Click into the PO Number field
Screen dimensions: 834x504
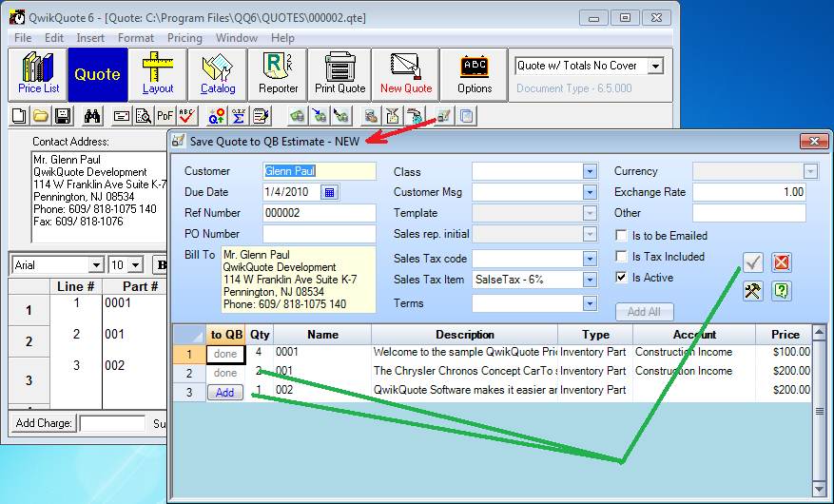(x=319, y=234)
